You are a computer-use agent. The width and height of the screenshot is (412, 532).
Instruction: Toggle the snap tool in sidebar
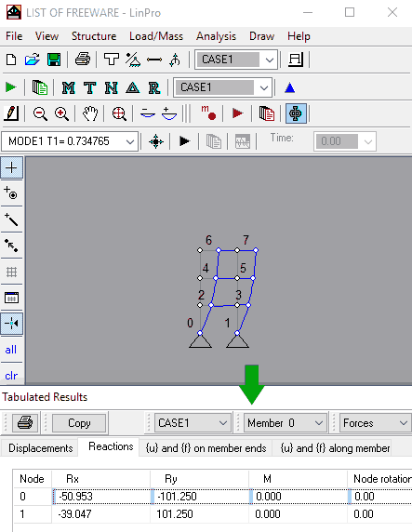[x=11, y=324]
